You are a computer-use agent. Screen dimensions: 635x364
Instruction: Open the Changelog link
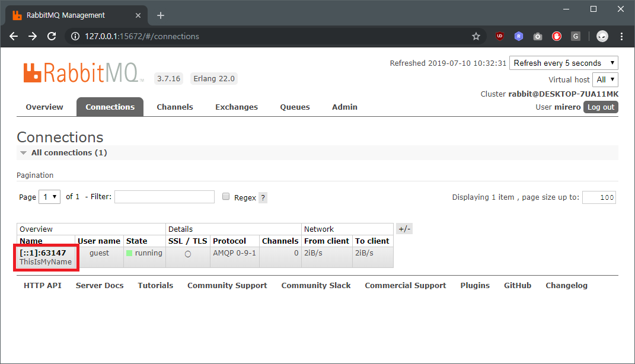pos(567,286)
